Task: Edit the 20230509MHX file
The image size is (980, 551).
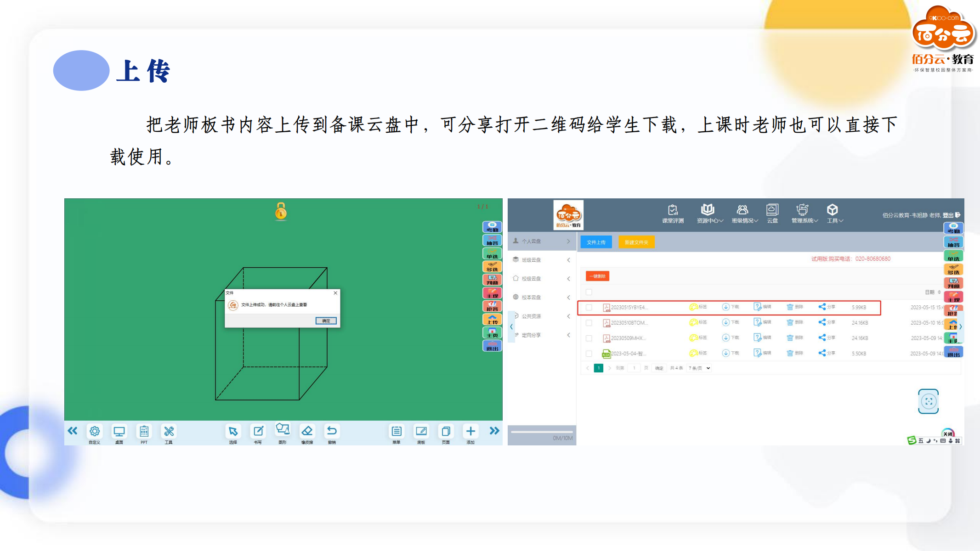Action: coord(762,338)
